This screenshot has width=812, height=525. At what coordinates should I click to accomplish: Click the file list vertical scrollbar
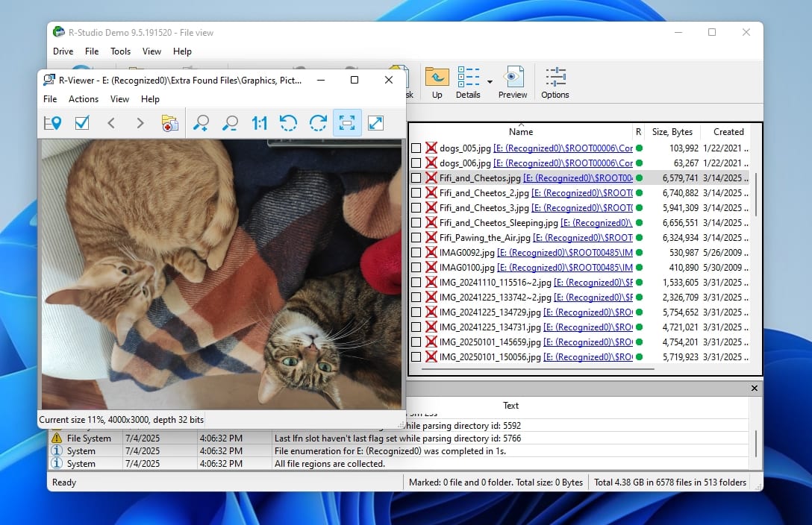[755, 195]
